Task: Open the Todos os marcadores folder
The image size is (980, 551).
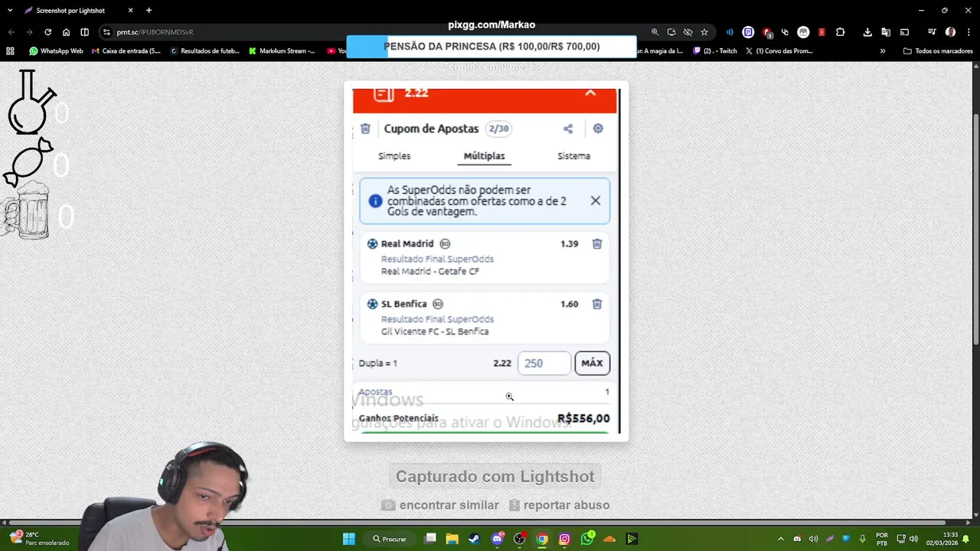Action: (938, 51)
